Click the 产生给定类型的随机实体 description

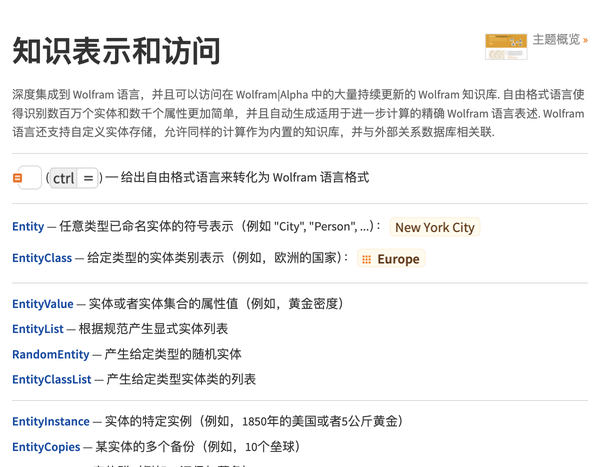coord(173,354)
